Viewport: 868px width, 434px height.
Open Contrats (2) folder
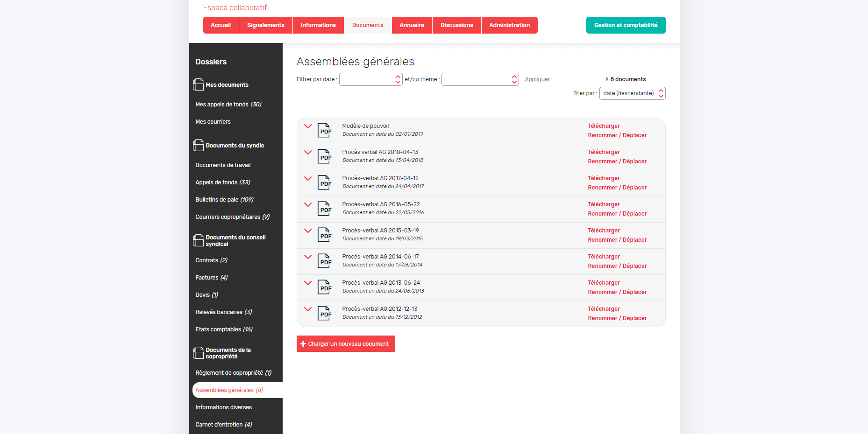coord(212,260)
